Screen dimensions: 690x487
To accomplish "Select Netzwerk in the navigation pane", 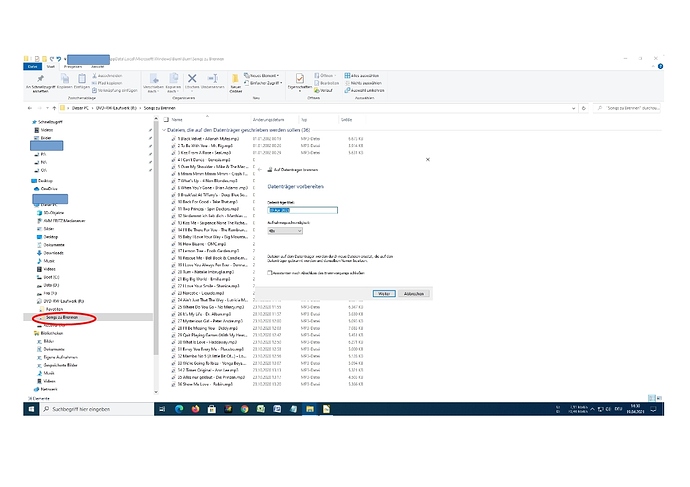I will pyautogui.click(x=46, y=389).
